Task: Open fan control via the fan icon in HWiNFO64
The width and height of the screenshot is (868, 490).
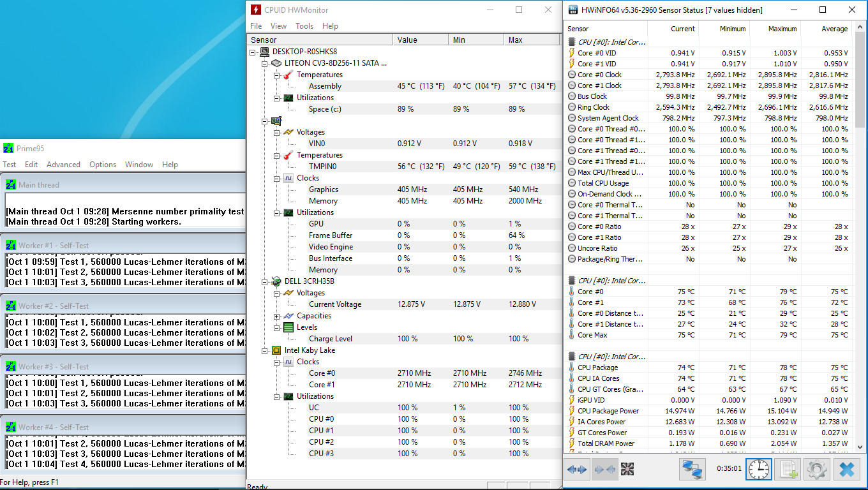Action: pyautogui.click(x=627, y=470)
